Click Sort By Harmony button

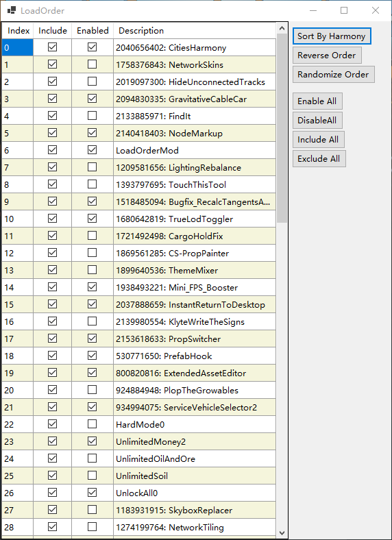coord(332,36)
